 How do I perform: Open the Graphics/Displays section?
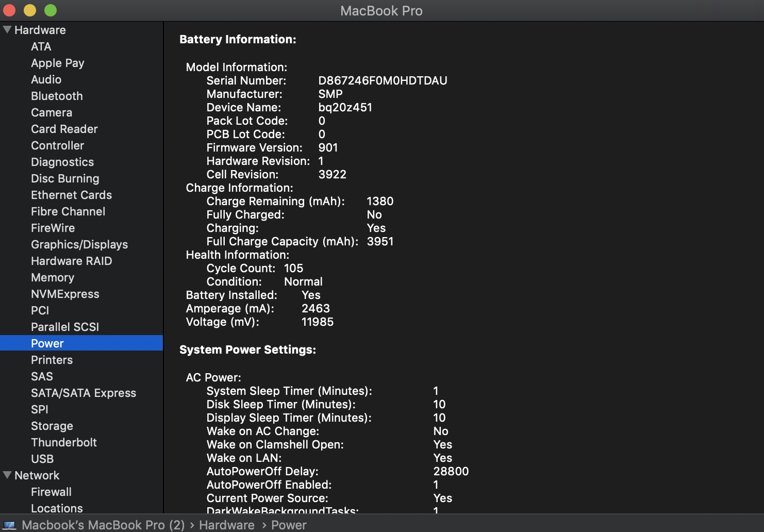point(79,244)
